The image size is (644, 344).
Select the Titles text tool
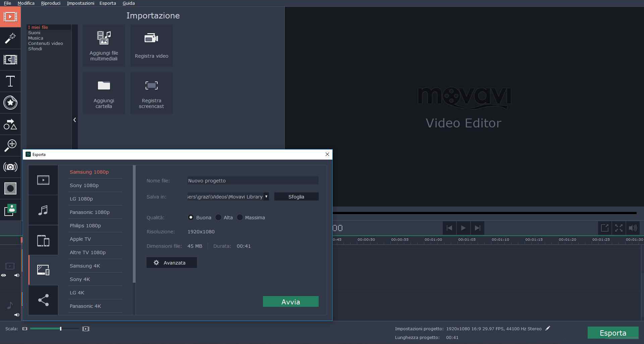coord(10,81)
